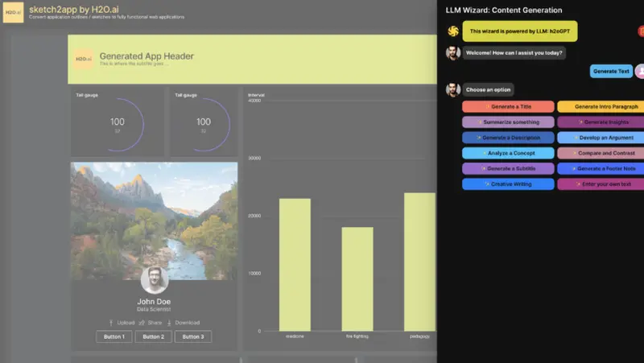
Task: Select Generate Insights option
Action: tap(601, 122)
